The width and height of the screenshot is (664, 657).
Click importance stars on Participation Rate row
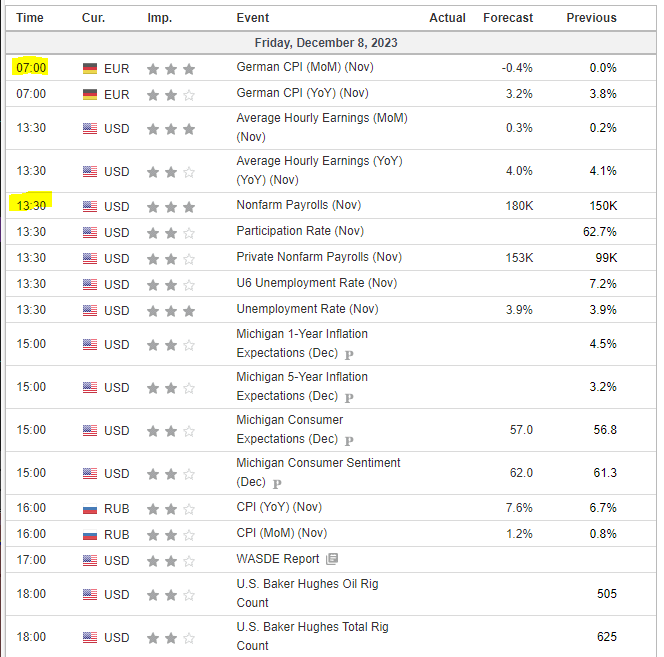pos(170,232)
